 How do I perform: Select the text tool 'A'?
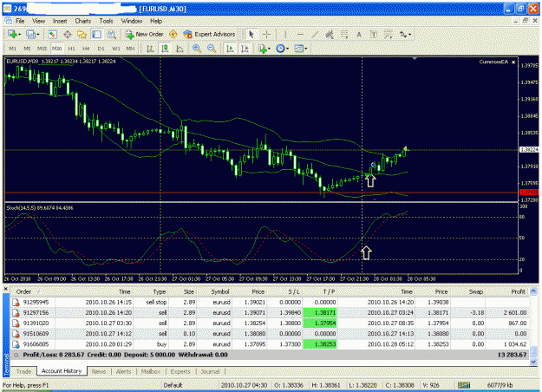(x=359, y=34)
